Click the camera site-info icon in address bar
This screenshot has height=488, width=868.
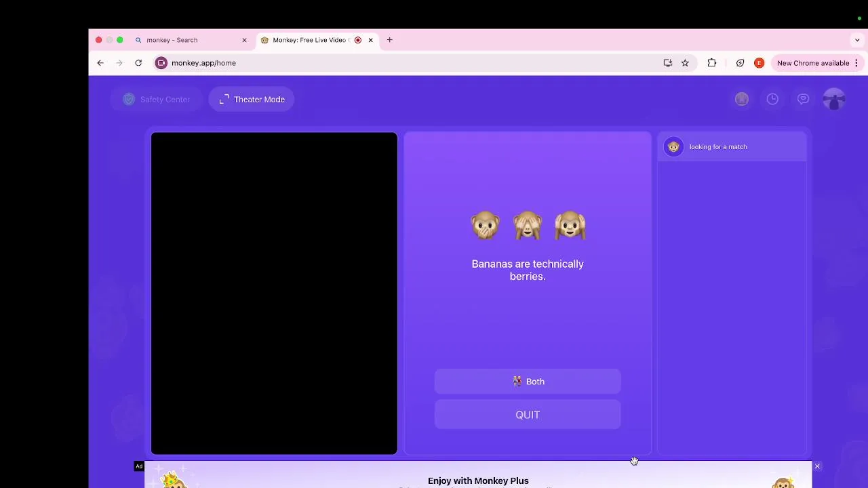tap(161, 63)
